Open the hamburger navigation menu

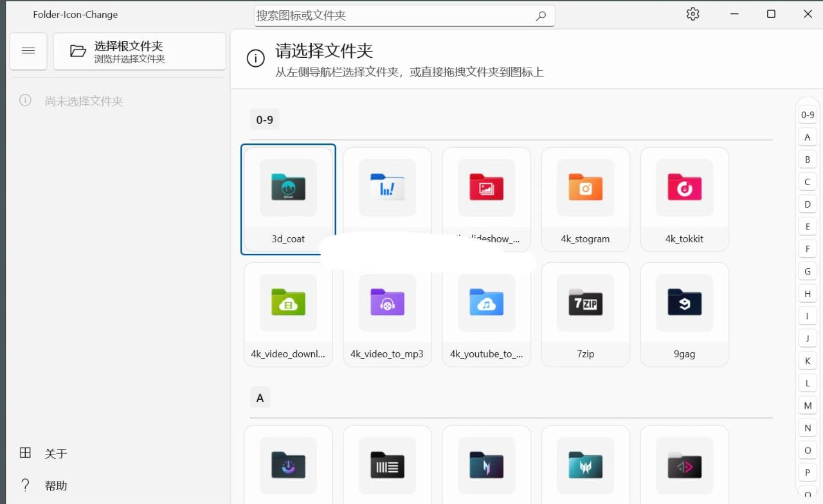pyautogui.click(x=28, y=51)
